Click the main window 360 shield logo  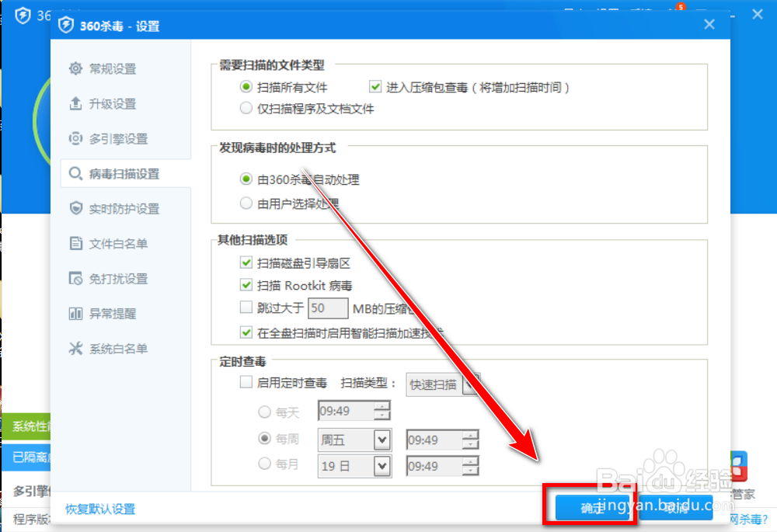(x=23, y=16)
